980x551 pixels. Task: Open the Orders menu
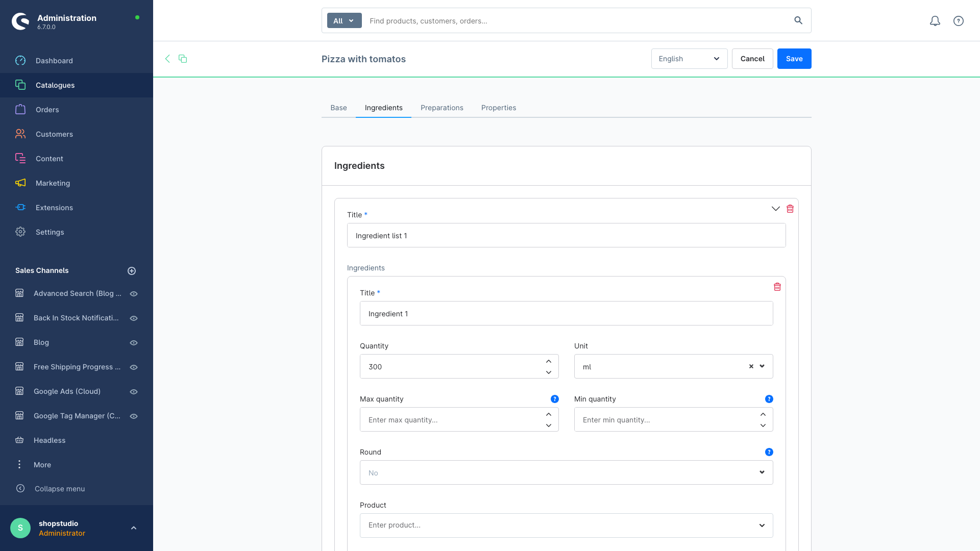(x=77, y=110)
